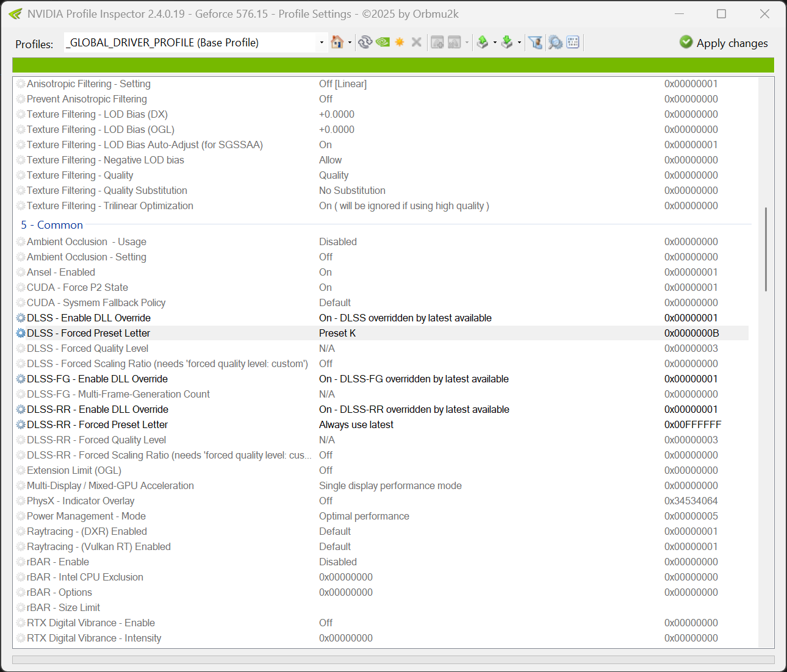
Task: Open the scan for modified profiles tool
Action: click(555, 42)
